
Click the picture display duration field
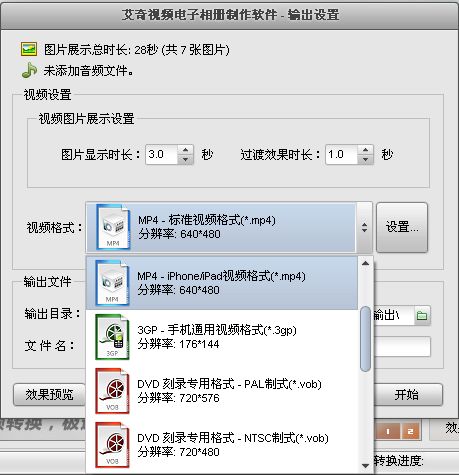[x=162, y=155]
